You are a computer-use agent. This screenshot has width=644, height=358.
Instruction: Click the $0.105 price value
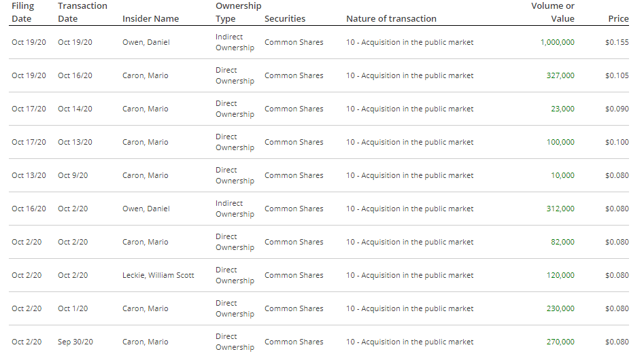tap(617, 75)
